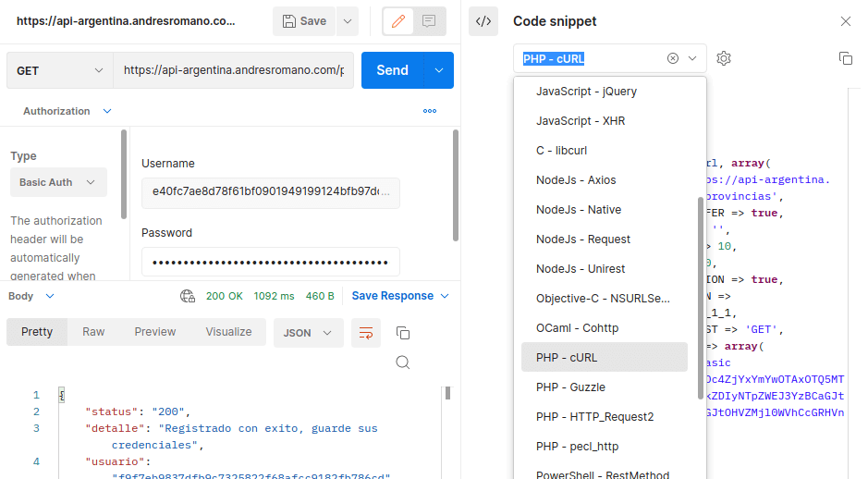
Task: Toggle the wrap lines icon
Action: click(x=366, y=333)
